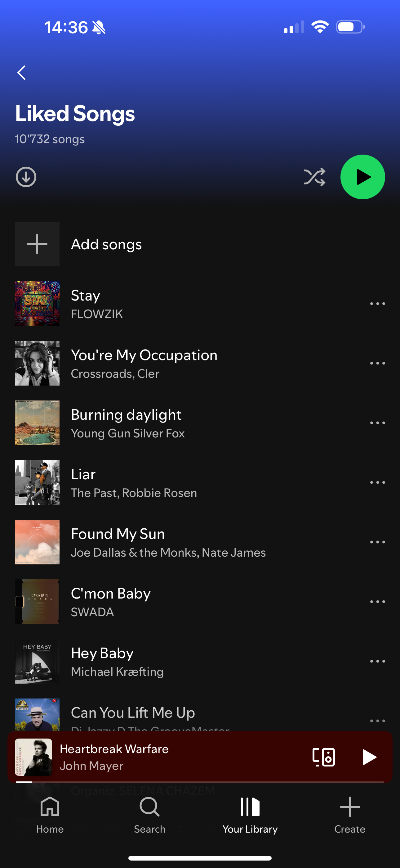
Task: Open more options for Stay by FLOWZIK
Action: [377, 304]
